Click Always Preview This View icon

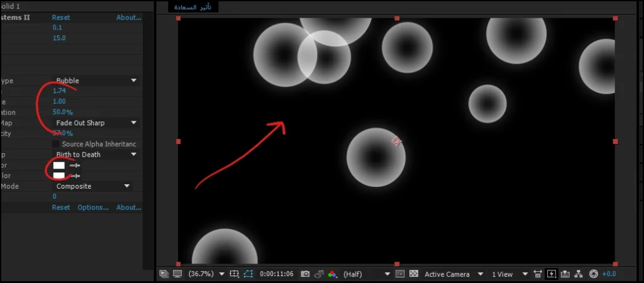(x=164, y=274)
